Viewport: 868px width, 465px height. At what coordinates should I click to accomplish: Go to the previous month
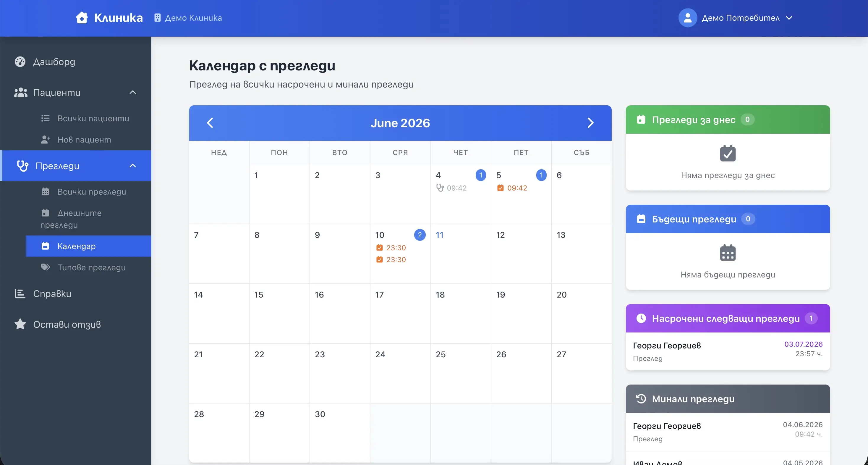coord(210,123)
